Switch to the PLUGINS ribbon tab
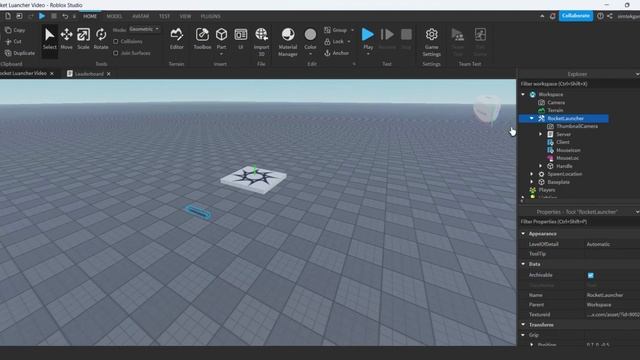Image resolution: width=640 pixels, height=360 pixels. (x=211, y=16)
